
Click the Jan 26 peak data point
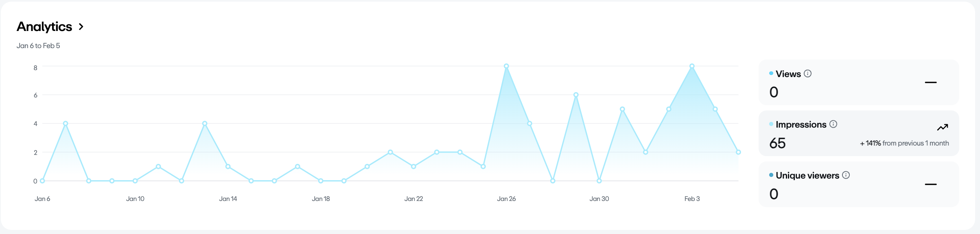[506, 66]
